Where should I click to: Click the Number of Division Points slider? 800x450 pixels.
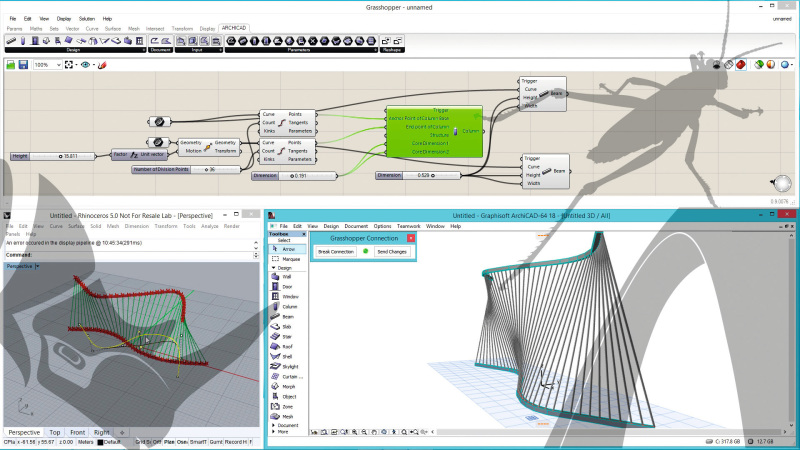pos(186,169)
